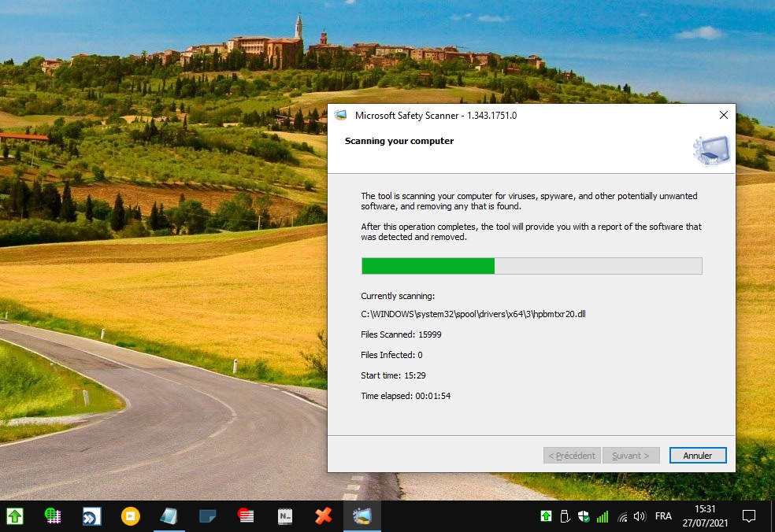Screen dimensions: 775x532
Task: Close the Microsoft Safety Scanner window
Action: 723,115
